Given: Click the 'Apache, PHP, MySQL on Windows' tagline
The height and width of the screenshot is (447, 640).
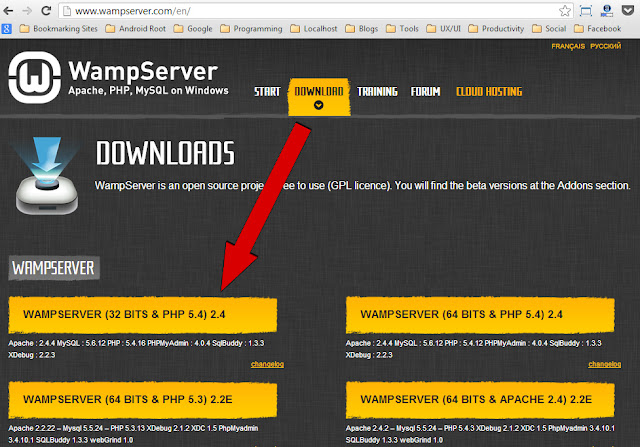Looking at the screenshot, I should pyautogui.click(x=148, y=90).
